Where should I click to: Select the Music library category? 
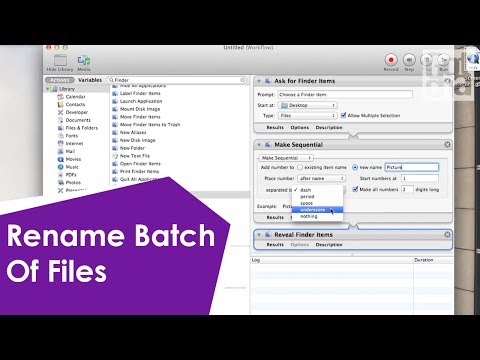click(x=72, y=167)
